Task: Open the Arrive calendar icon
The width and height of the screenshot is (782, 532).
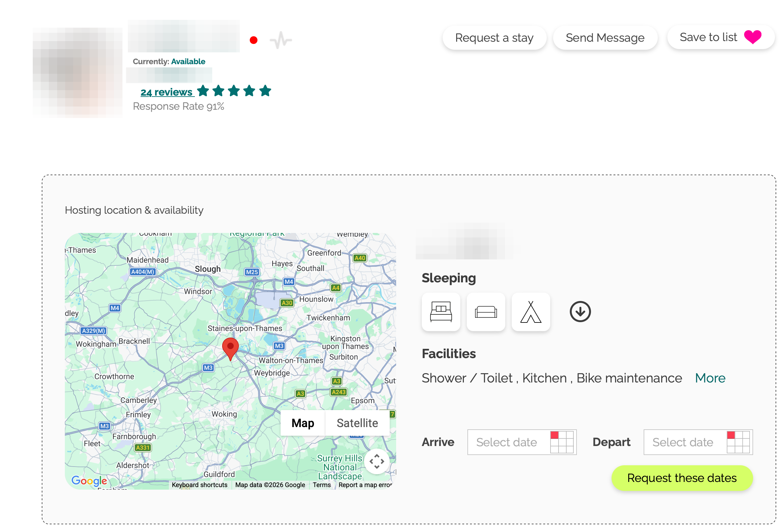Action: 561,442
